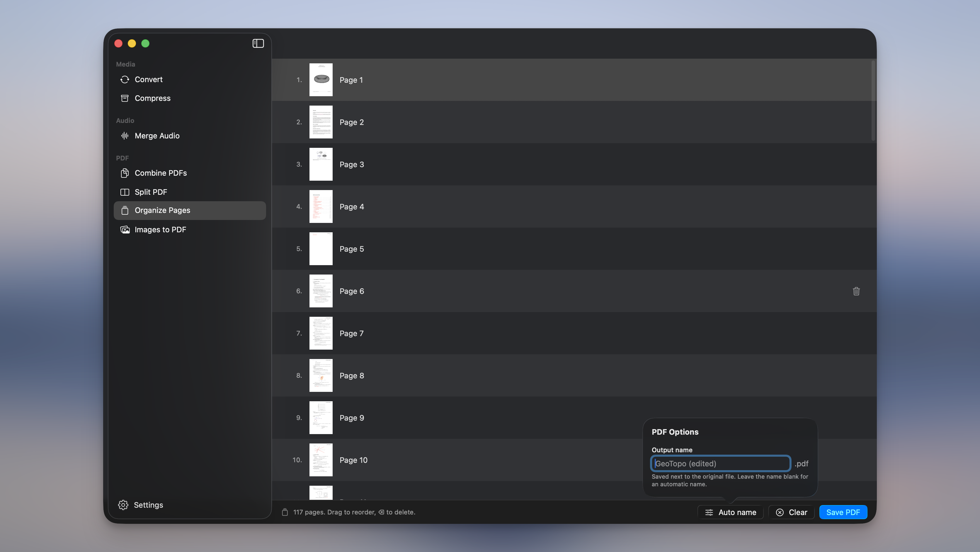980x552 pixels.
Task: Select Page 4 thumbnail
Action: point(321,207)
